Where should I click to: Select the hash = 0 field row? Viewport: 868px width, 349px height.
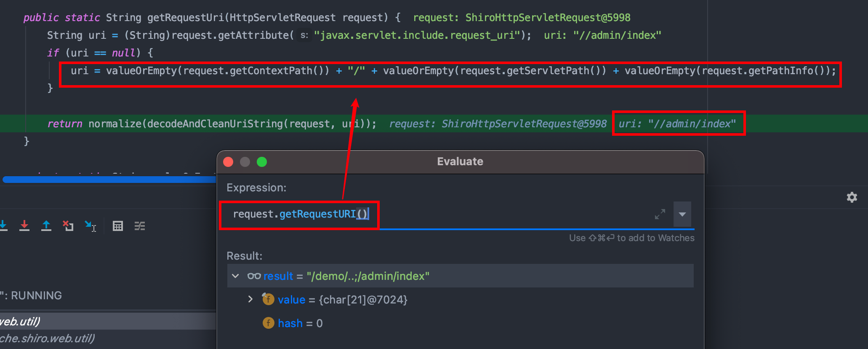pyautogui.click(x=300, y=323)
